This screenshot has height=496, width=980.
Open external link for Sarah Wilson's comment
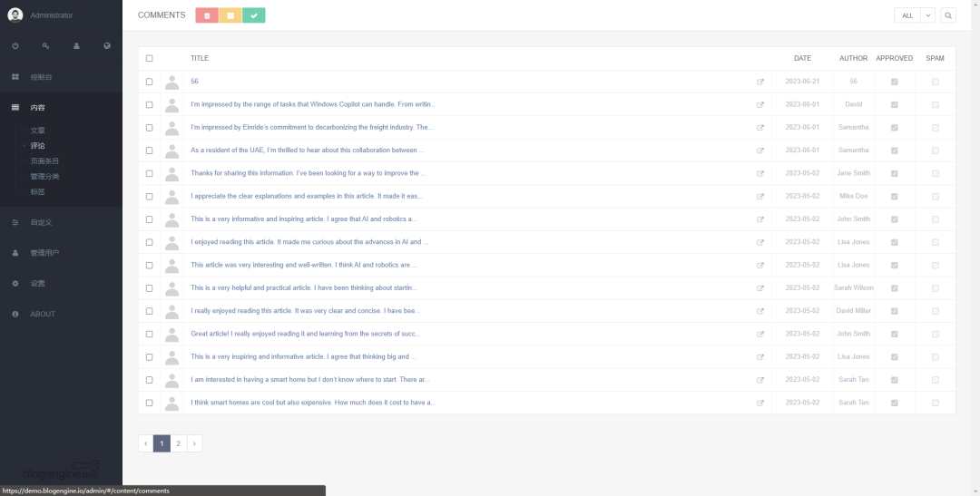760,288
